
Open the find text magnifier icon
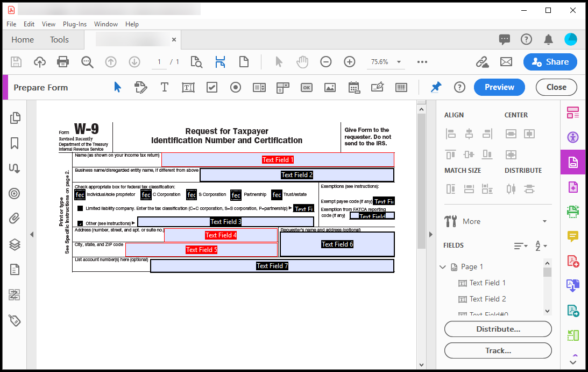[x=87, y=62]
